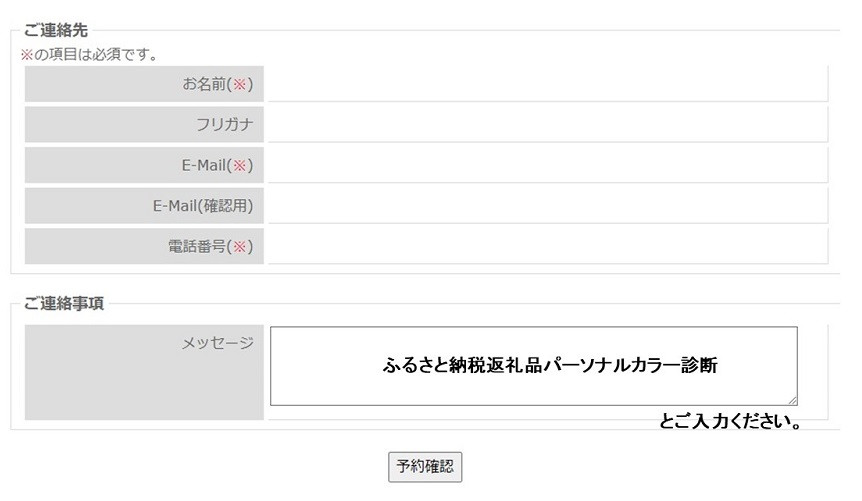
Task: Click the E-Mail(確認用) confirmation field
Action: tap(548, 206)
